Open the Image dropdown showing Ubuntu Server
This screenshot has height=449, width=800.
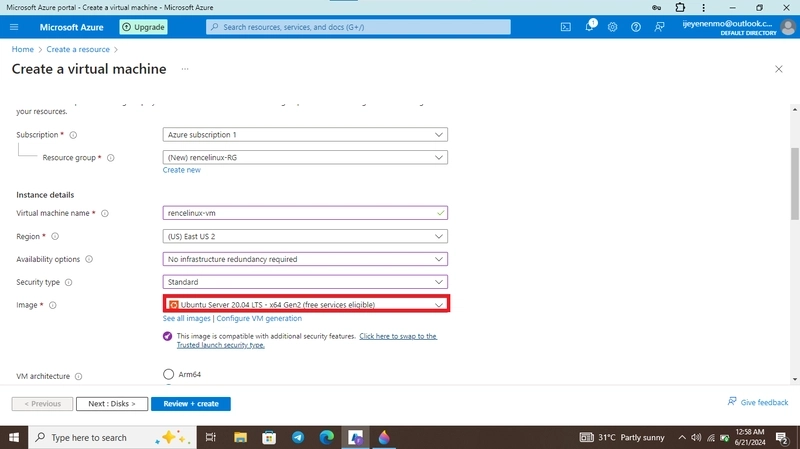(306, 305)
